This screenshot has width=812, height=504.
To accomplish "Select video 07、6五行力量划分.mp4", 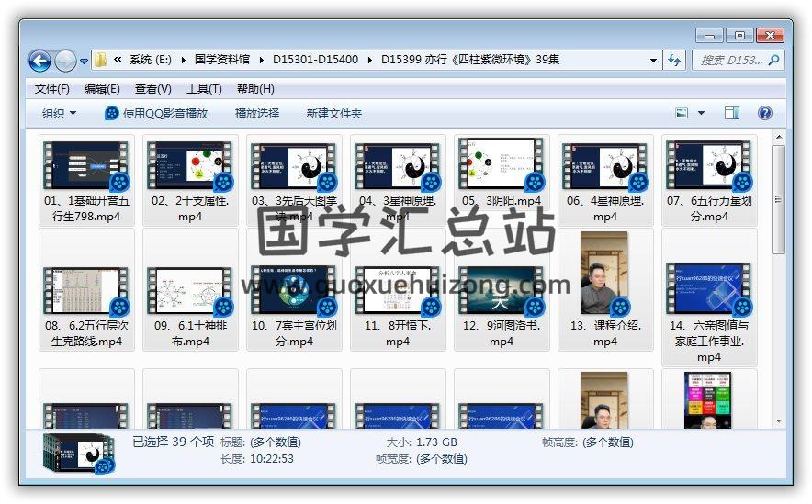I will tap(709, 180).
